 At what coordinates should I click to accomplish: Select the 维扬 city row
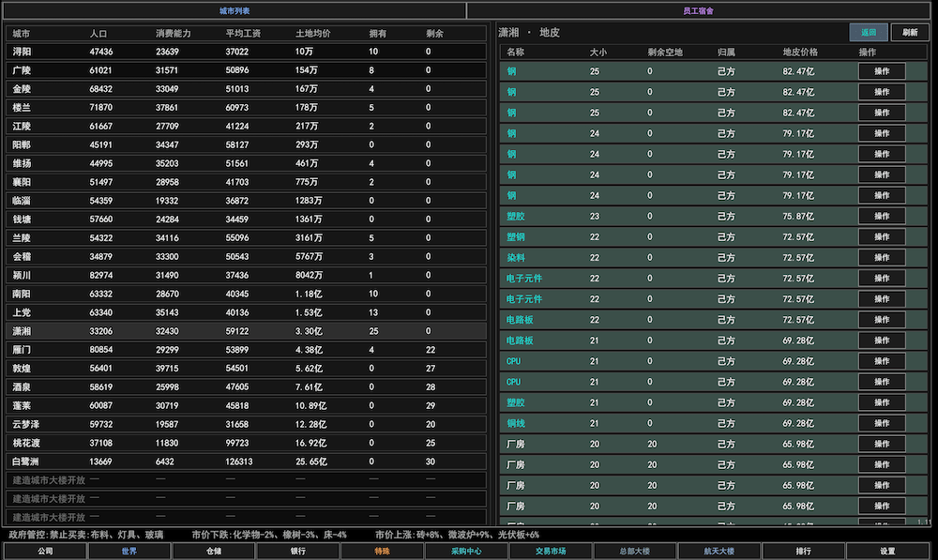(246, 163)
